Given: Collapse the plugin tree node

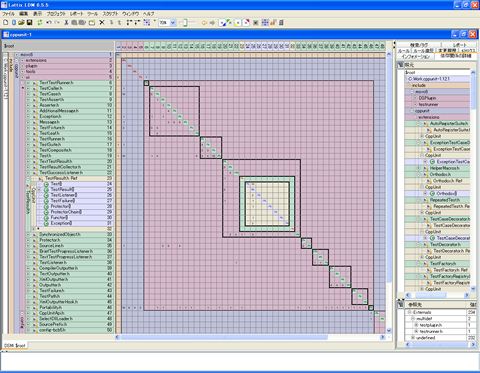Looking at the screenshot, I should [x=22, y=66].
